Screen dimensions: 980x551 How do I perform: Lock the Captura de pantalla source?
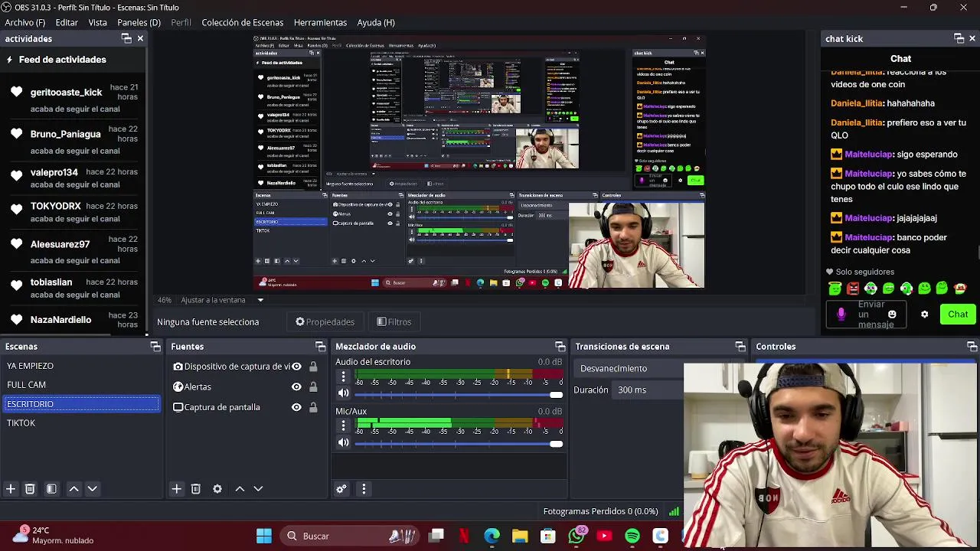point(313,407)
